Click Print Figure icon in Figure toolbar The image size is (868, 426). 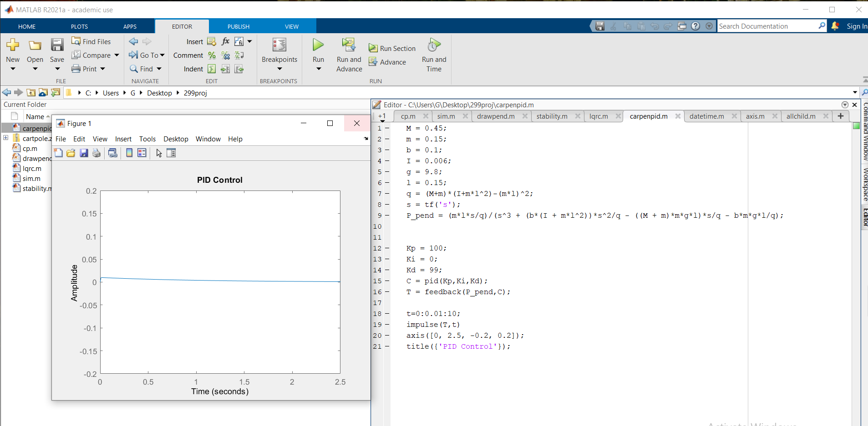[96, 153]
